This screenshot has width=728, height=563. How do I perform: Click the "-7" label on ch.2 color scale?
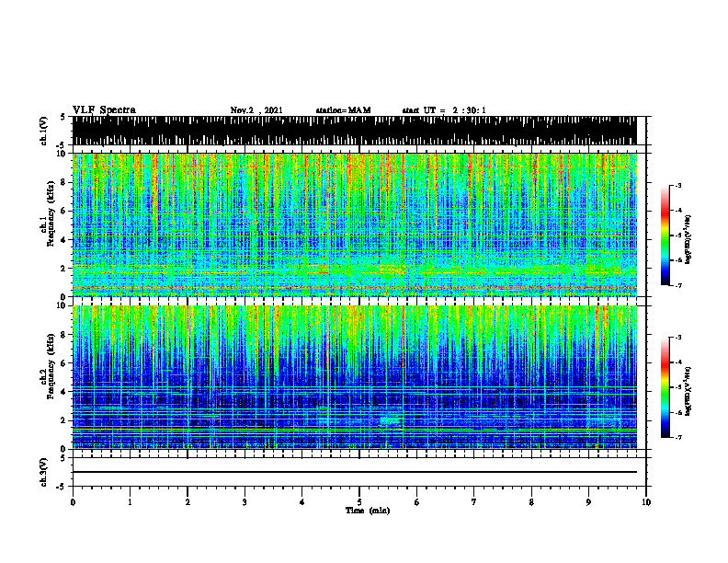coord(678,437)
